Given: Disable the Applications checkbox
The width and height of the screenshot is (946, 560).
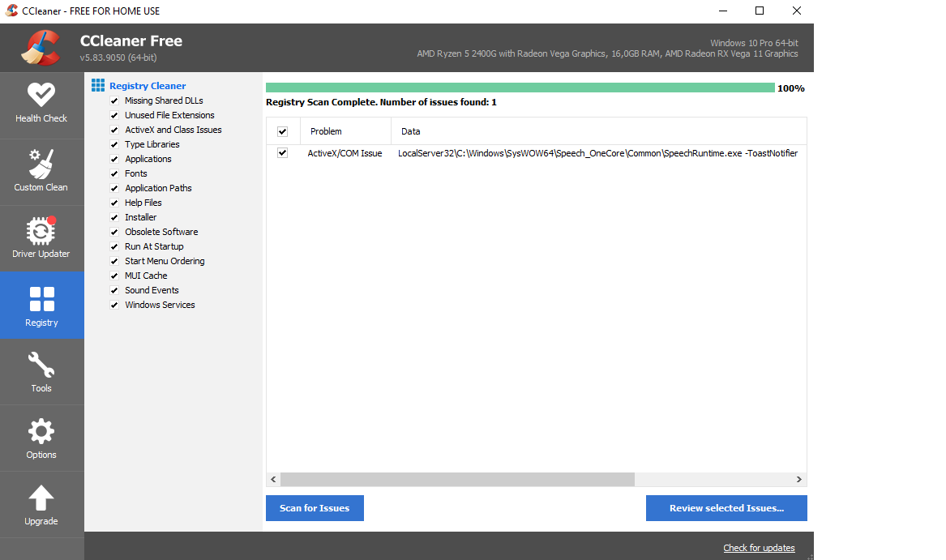Looking at the screenshot, I should click(114, 160).
